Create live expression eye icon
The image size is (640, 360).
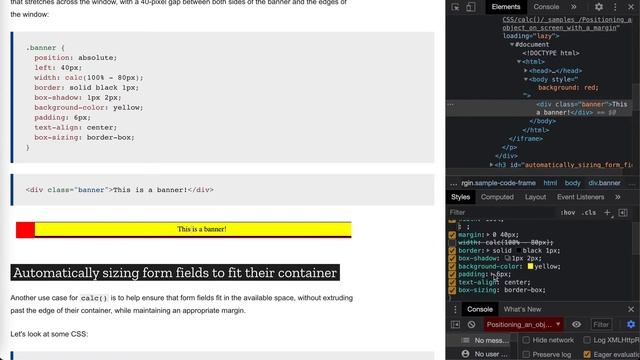(x=576, y=324)
